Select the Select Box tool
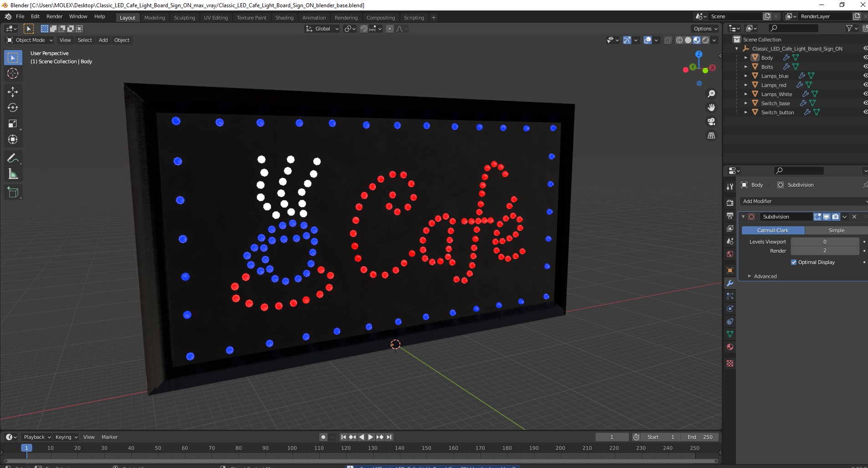Viewport: 868px width, 468px height. click(x=13, y=58)
